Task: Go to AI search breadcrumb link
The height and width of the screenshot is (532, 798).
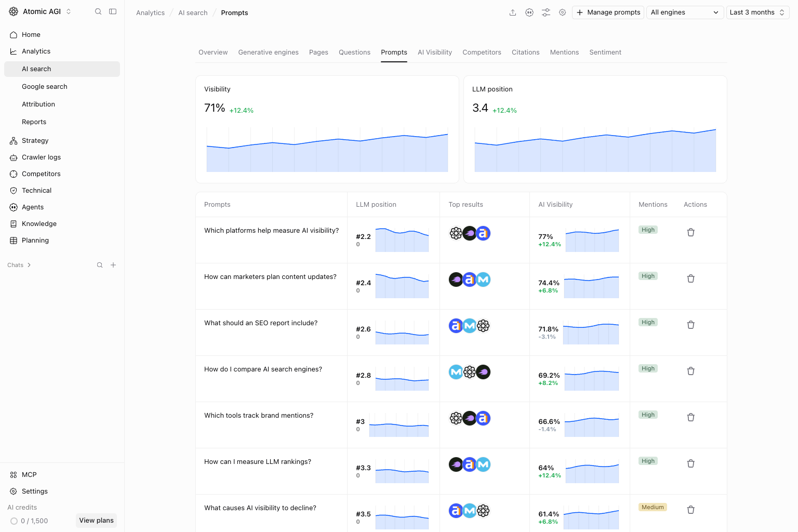Action: point(193,13)
